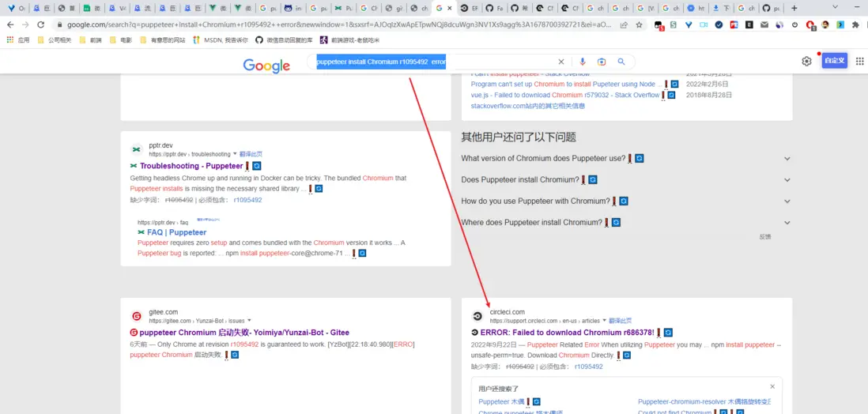Switch to the Puppeteer 'Pu' tab
The image size is (868, 414).
[344, 9]
